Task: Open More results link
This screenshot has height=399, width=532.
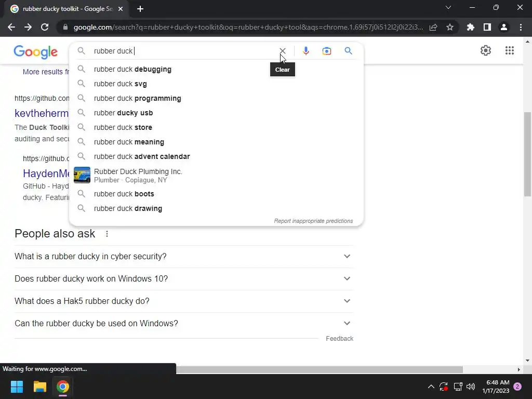Action: (x=46, y=72)
